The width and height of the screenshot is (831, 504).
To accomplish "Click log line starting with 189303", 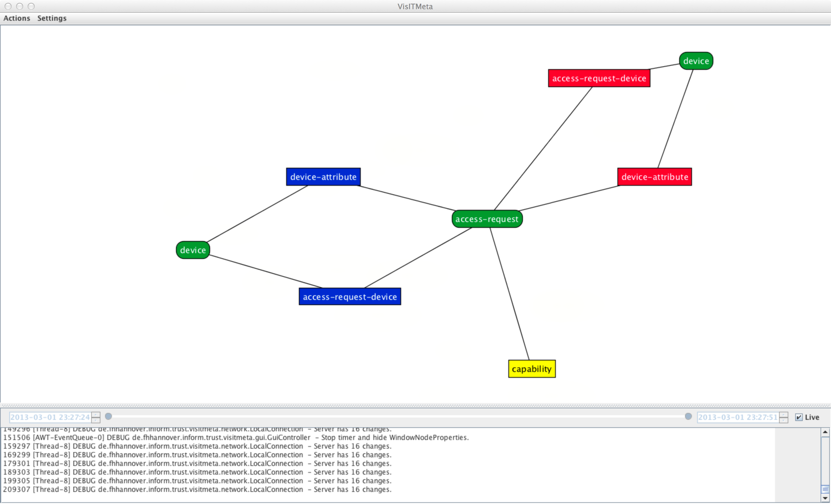I will (197, 472).
